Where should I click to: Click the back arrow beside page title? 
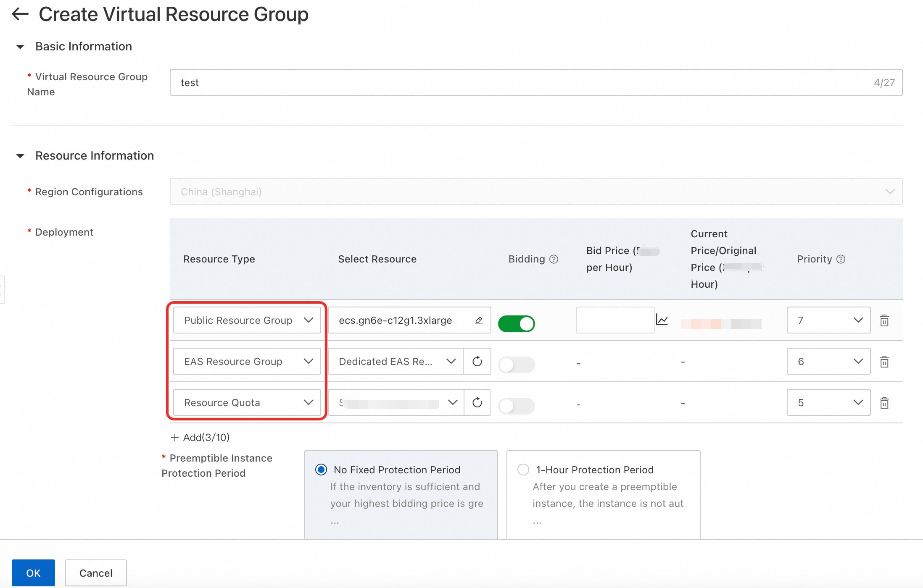(x=20, y=14)
